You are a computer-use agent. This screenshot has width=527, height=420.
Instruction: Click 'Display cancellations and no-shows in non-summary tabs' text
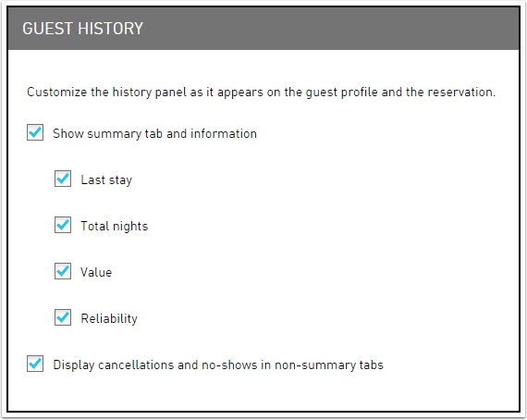click(218, 364)
